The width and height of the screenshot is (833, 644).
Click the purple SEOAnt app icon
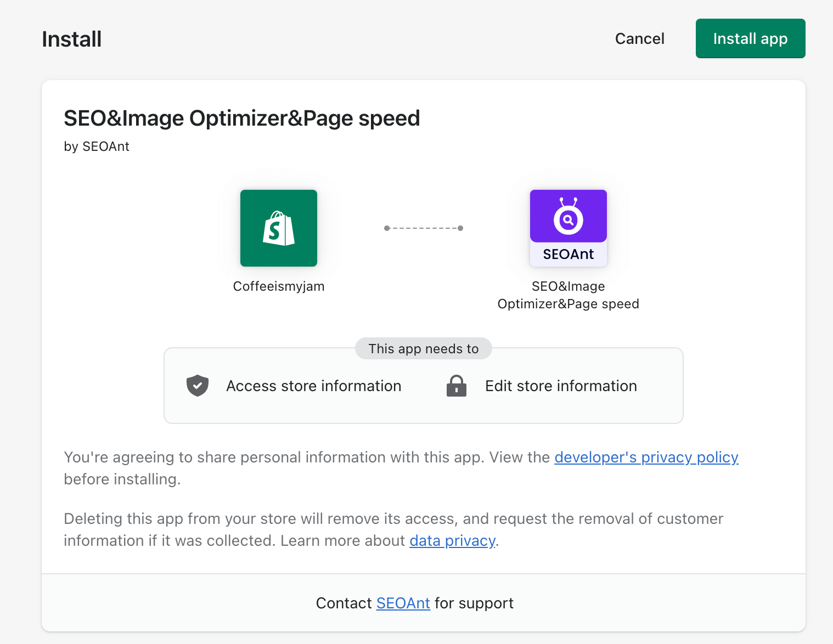coord(569,228)
